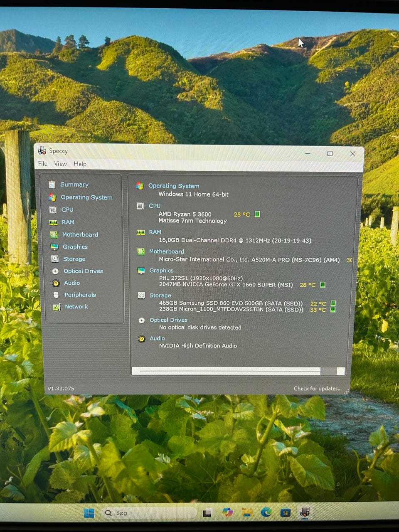Select the RAM sidebar entry
This screenshot has width=399, height=532.
point(68,222)
